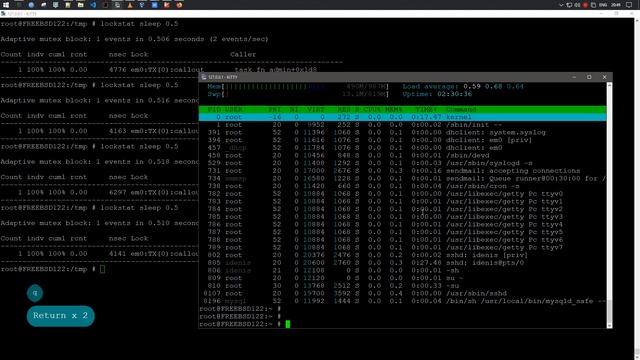Screen dimensions: 640x360
Task: Sort htop by the Command column header
Action: pyautogui.click(x=461, y=109)
